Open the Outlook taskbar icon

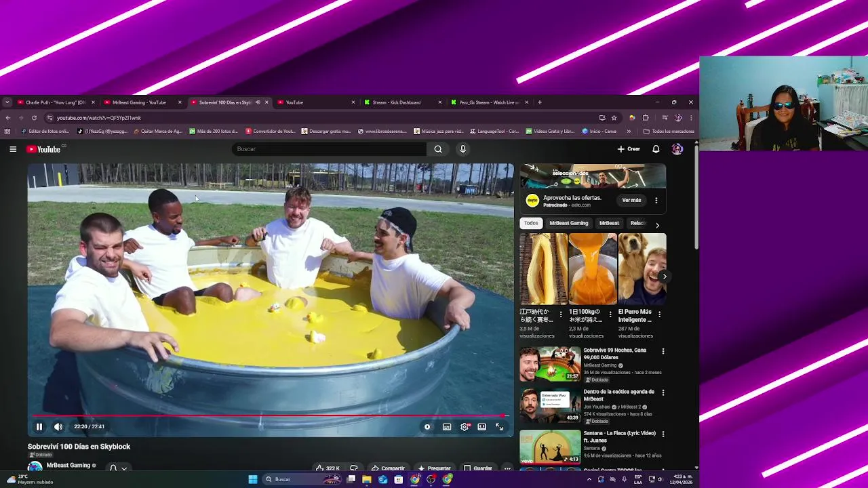click(382, 479)
